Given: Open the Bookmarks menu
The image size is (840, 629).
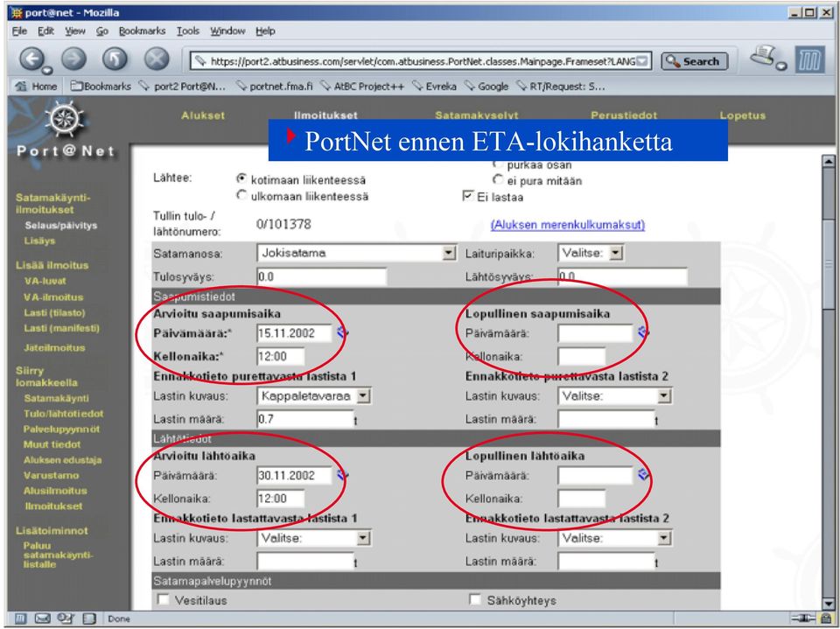Looking at the screenshot, I should click(142, 31).
